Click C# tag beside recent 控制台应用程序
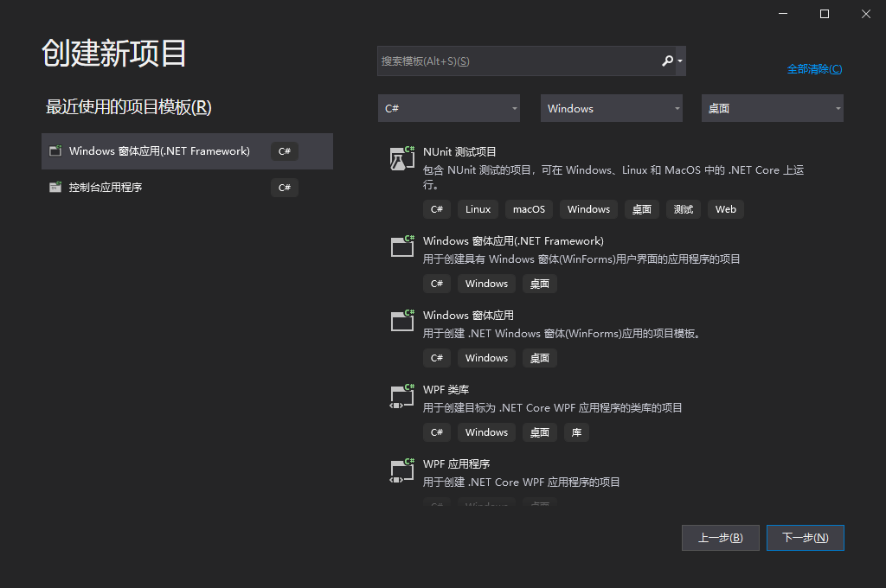The image size is (886, 588). point(284,188)
